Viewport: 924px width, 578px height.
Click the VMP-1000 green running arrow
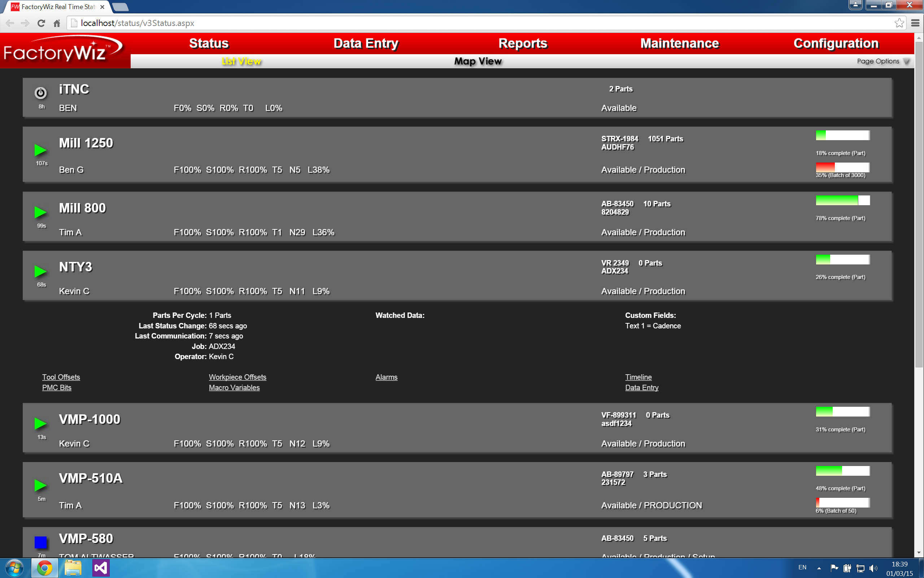pyautogui.click(x=40, y=423)
